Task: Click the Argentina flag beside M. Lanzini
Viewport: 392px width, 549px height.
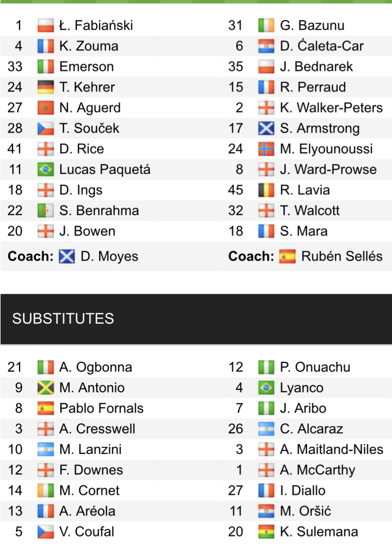Action: (45, 449)
